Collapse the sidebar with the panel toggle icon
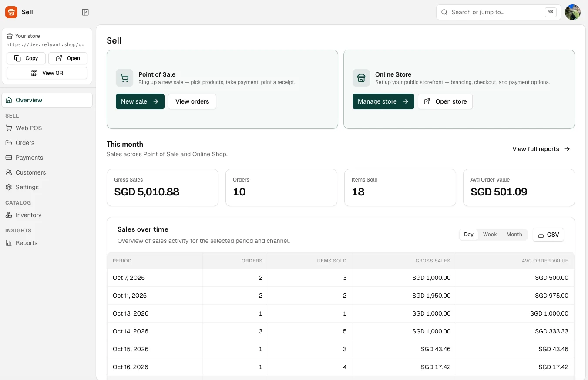588x380 pixels. coord(85,12)
